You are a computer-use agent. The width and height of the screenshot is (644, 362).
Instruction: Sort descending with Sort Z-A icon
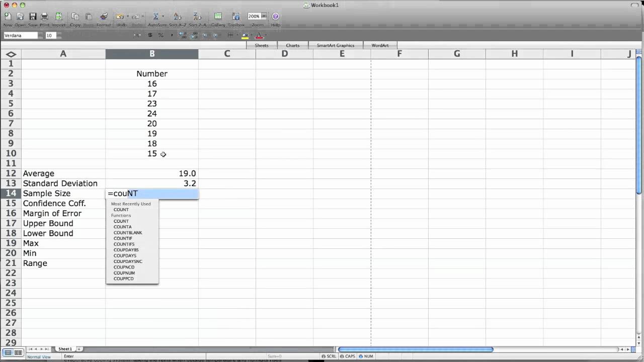point(197,17)
